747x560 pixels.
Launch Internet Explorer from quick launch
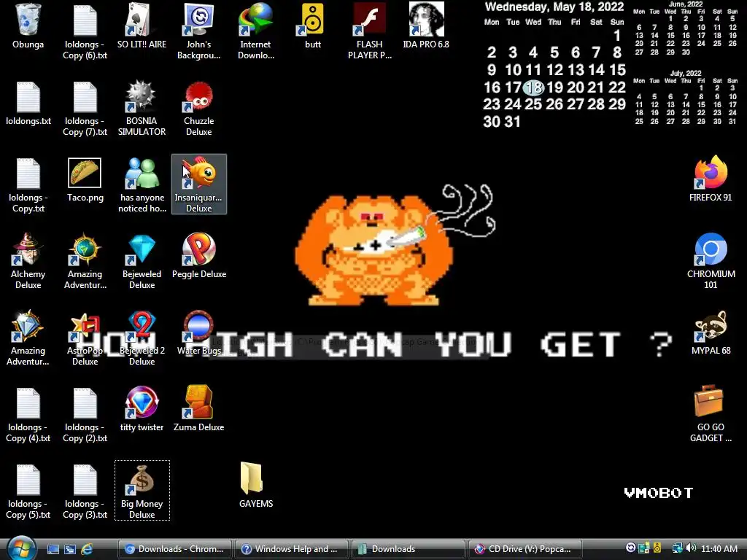click(87, 549)
